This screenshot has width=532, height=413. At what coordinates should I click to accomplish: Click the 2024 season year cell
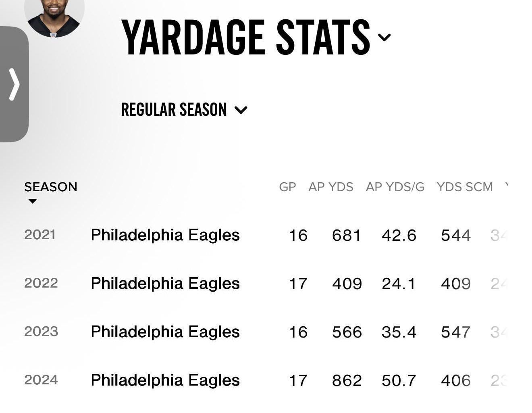41,380
